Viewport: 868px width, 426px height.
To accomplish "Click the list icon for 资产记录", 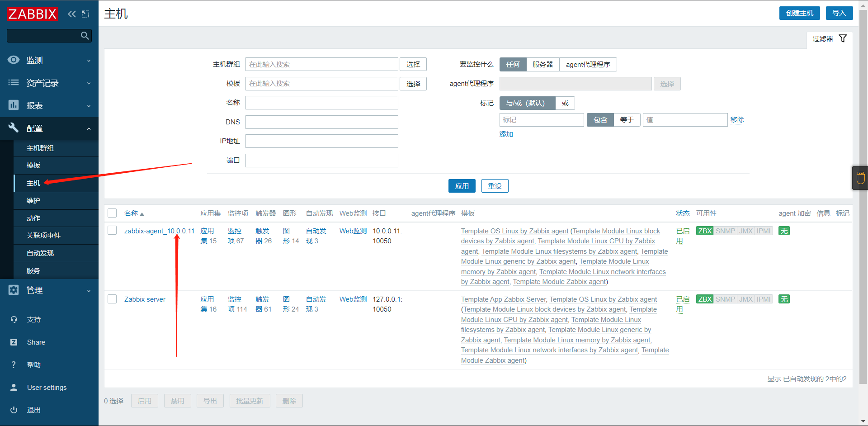I will tap(14, 83).
